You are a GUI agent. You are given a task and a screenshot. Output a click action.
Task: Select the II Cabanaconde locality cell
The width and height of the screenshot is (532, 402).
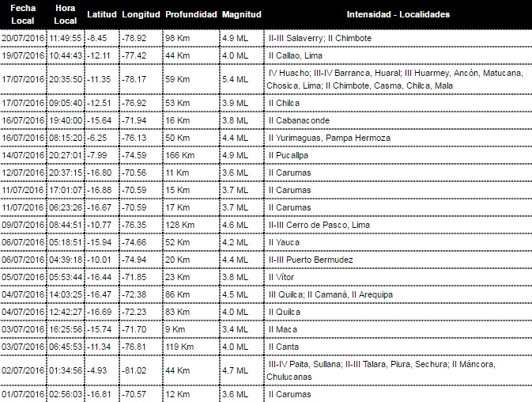298,120
